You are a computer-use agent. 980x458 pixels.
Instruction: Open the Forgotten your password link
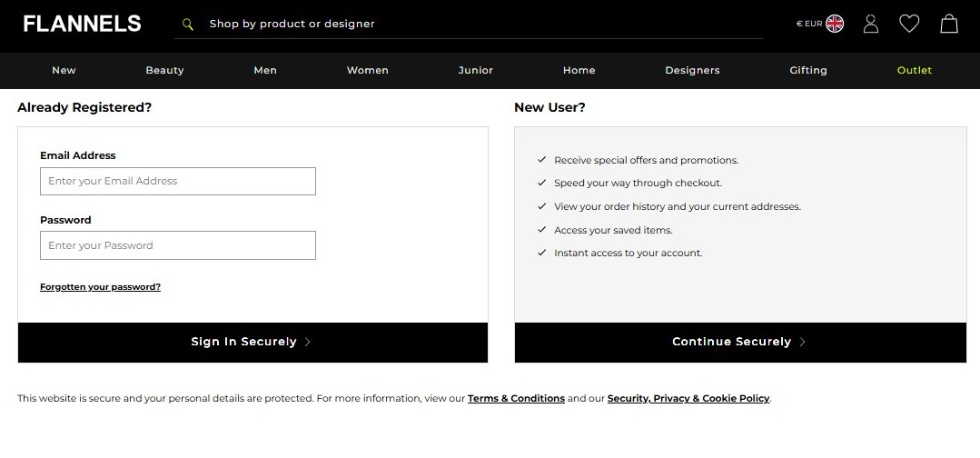pyautogui.click(x=100, y=287)
